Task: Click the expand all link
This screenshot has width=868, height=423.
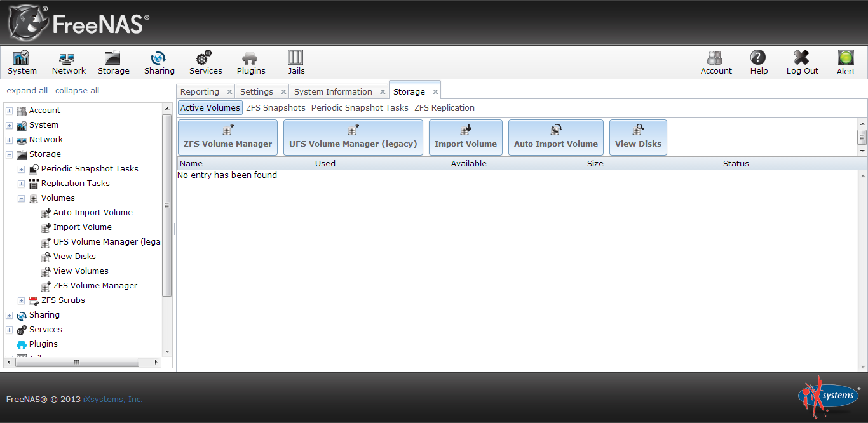Action: (x=27, y=91)
